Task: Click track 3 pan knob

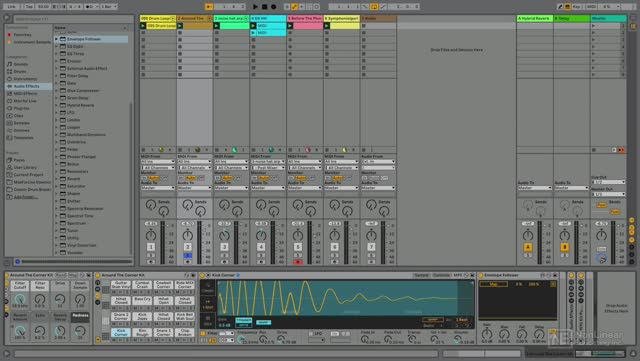Action: tap(224, 236)
